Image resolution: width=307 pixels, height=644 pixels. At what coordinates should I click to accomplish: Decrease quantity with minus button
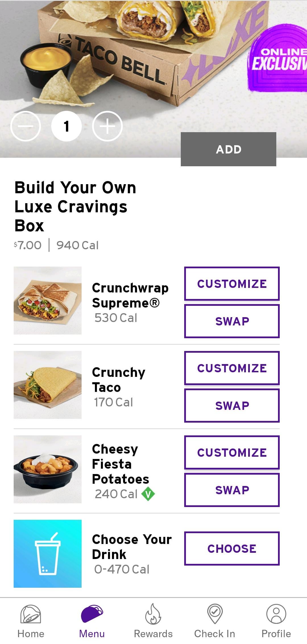point(26,126)
